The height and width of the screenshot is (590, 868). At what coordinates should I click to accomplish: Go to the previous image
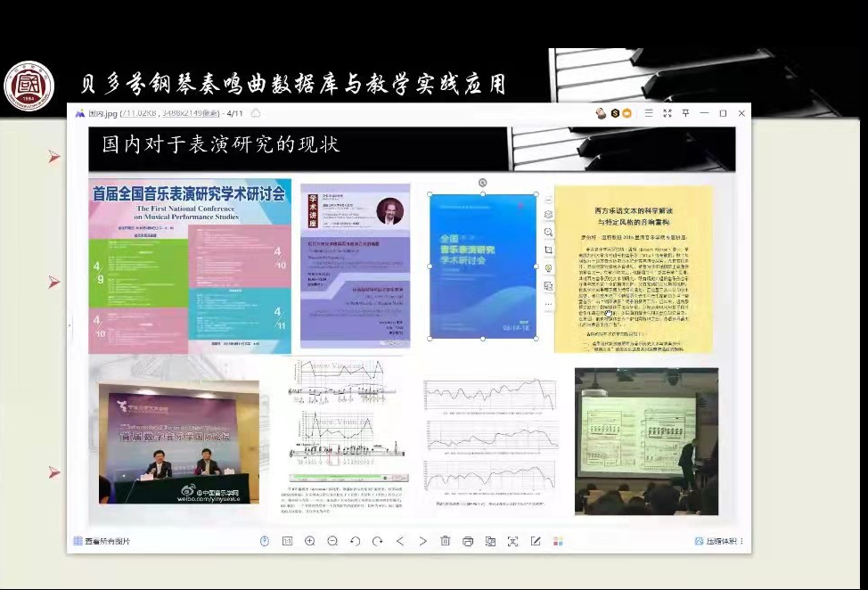(400, 541)
